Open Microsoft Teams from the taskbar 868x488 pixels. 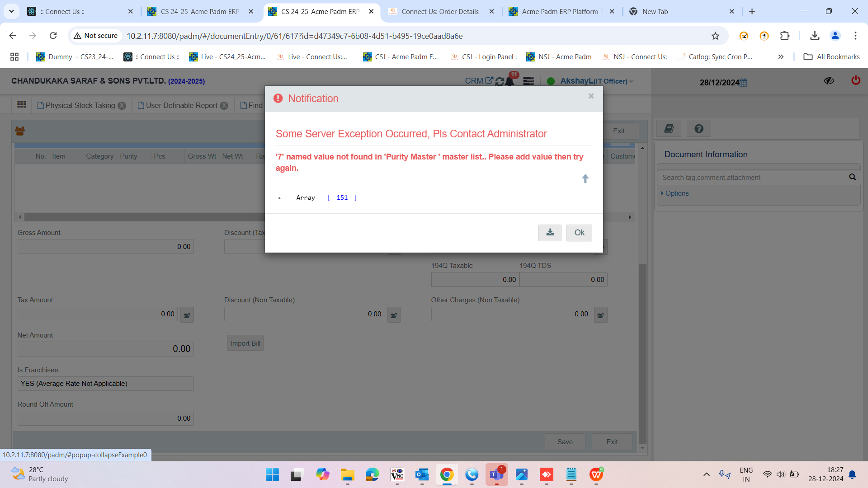click(497, 474)
